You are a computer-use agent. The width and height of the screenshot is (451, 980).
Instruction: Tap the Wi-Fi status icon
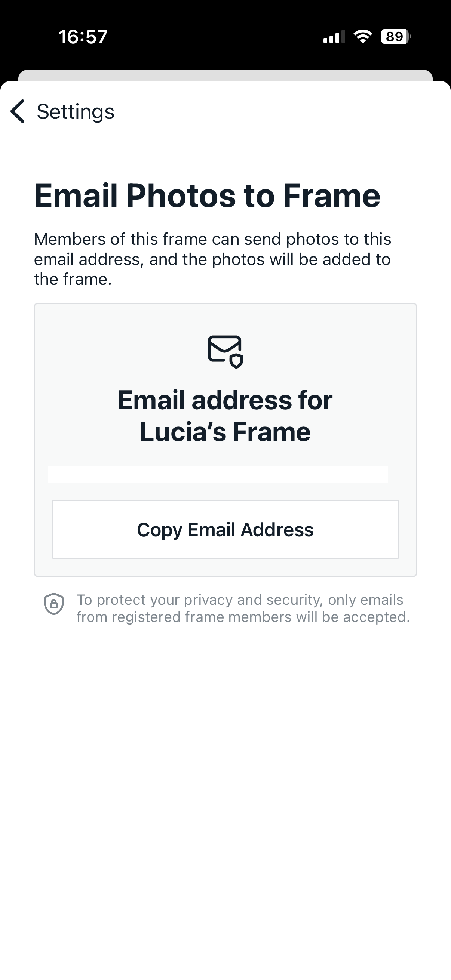coord(363,37)
